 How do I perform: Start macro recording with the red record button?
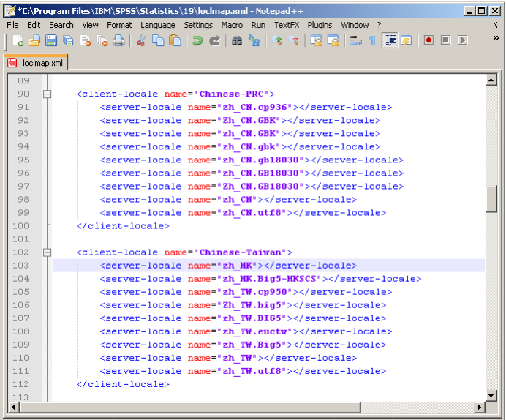coord(428,41)
